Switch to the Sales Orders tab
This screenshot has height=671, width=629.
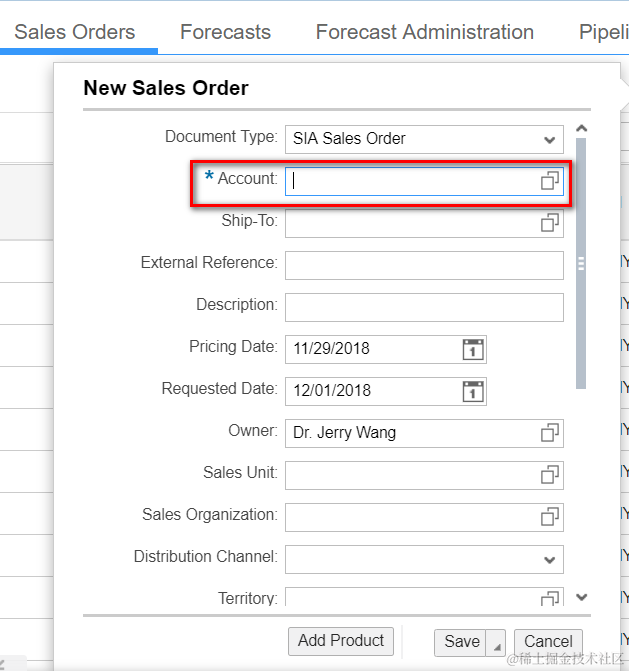pyautogui.click(x=74, y=32)
